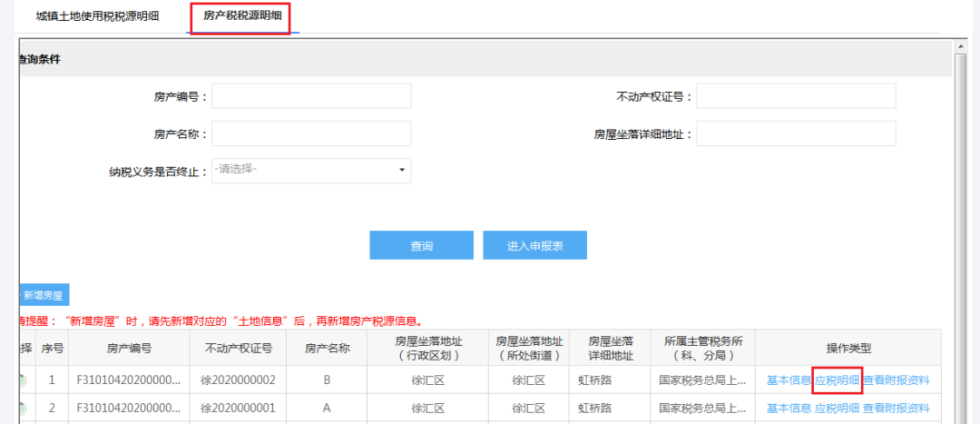Open 基本信息 for property A

coord(789,409)
